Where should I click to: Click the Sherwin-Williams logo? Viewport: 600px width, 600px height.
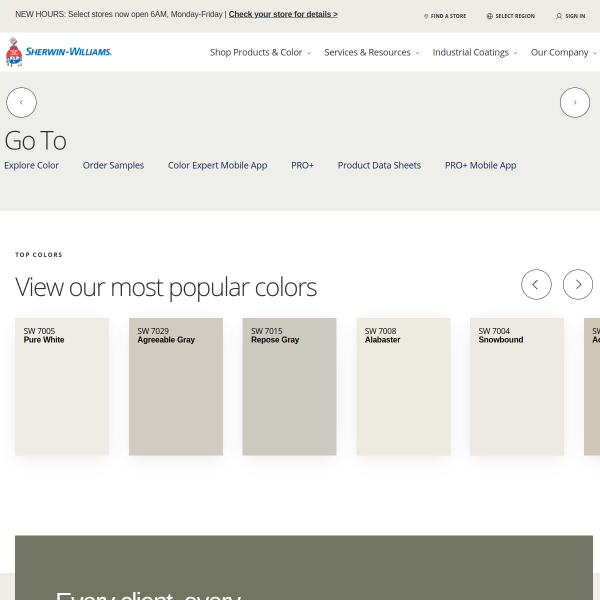[59, 52]
